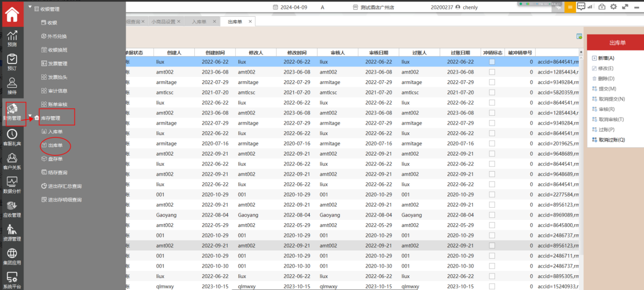
Task: Open the message chat bubble icon
Action: click(x=581, y=7)
